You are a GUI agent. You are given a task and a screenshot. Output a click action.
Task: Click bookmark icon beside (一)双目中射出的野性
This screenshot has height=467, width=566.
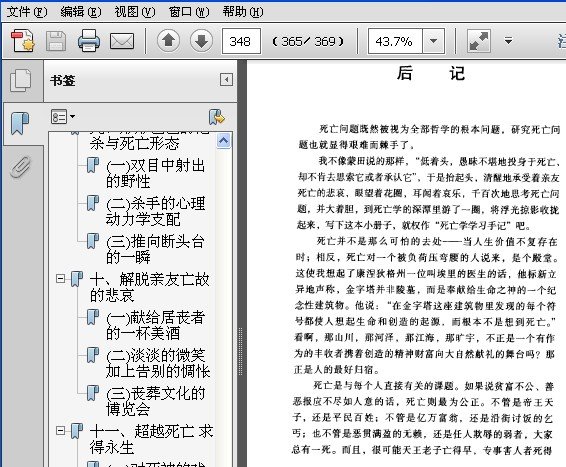[93, 165]
